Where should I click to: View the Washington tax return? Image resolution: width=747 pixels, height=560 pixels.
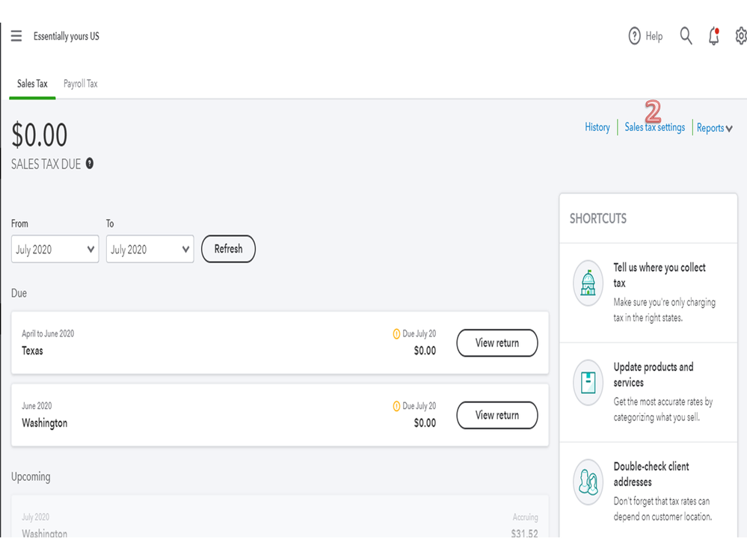pyautogui.click(x=497, y=416)
